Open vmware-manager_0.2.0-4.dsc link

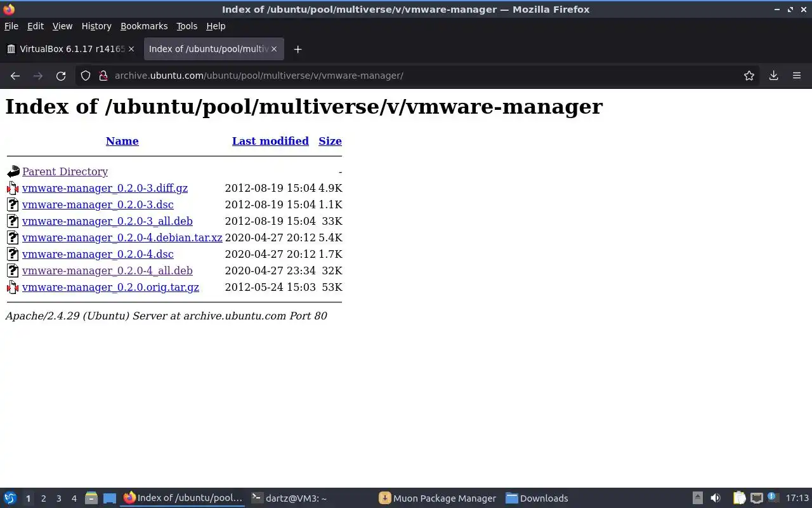(98, 254)
